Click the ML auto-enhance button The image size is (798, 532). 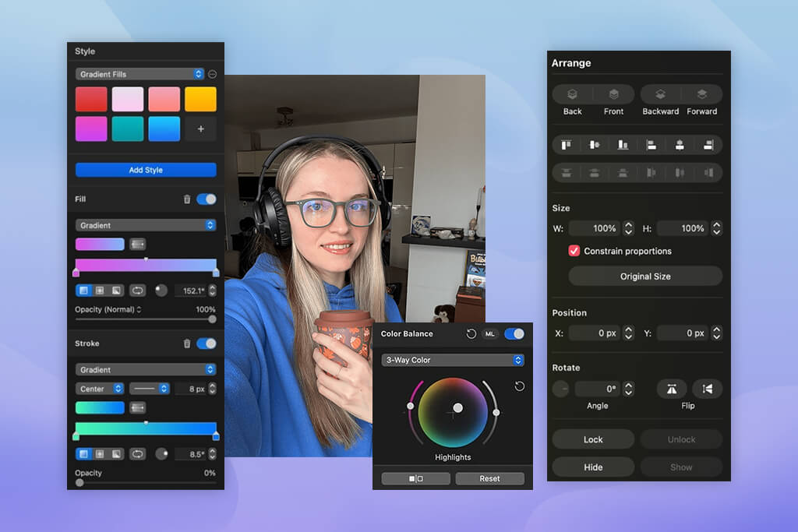pyautogui.click(x=489, y=334)
